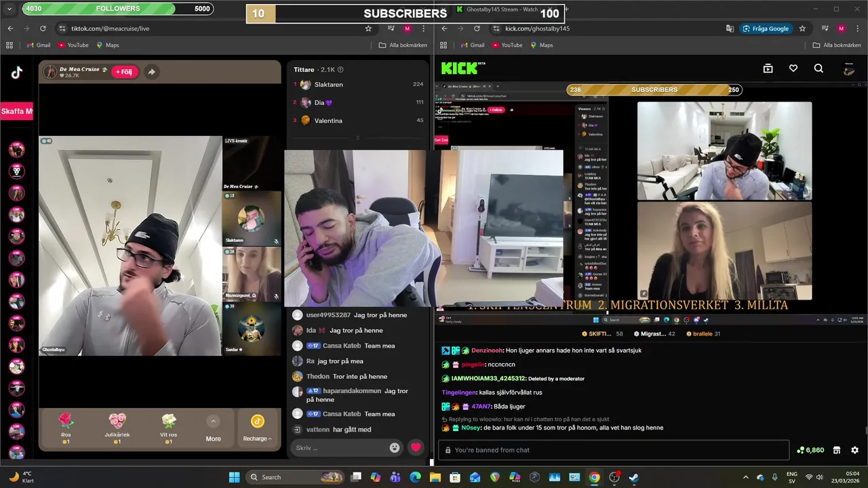Open Gmail bookmark in TikTok window
This screenshot has width=868, height=488.
(x=38, y=45)
